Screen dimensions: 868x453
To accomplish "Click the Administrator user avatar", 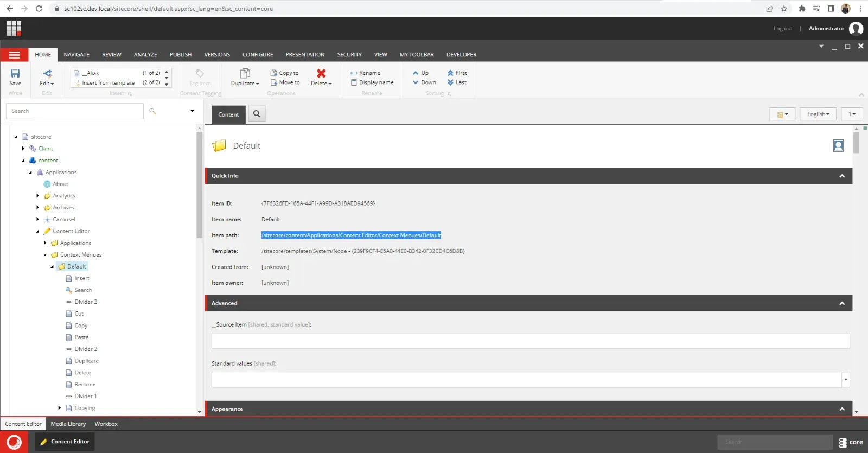I will 856,29.
